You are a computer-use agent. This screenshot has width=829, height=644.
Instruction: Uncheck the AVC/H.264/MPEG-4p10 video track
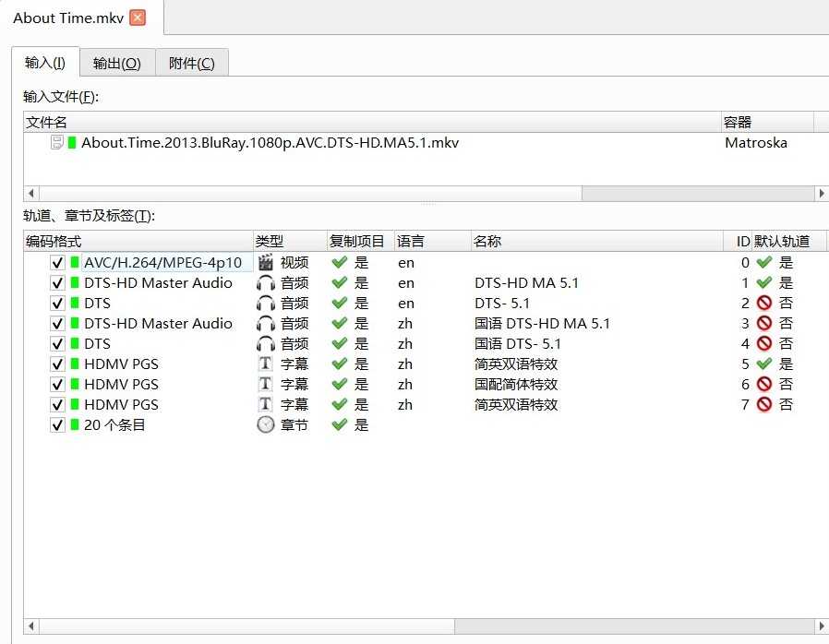click(57, 263)
